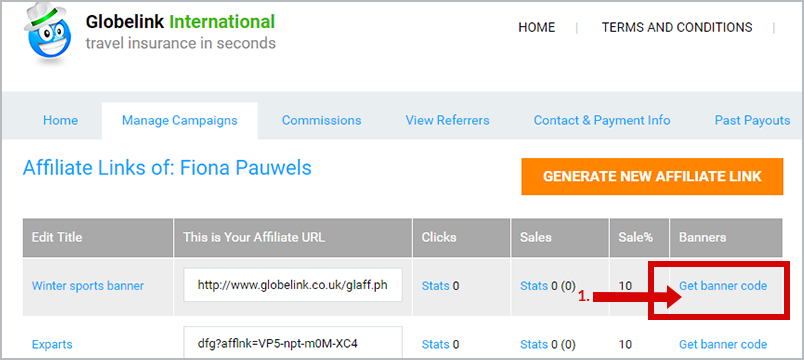The height and width of the screenshot is (360, 804).
Task: Get banner code for Exparts campaign
Action: (x=723, y=344)
